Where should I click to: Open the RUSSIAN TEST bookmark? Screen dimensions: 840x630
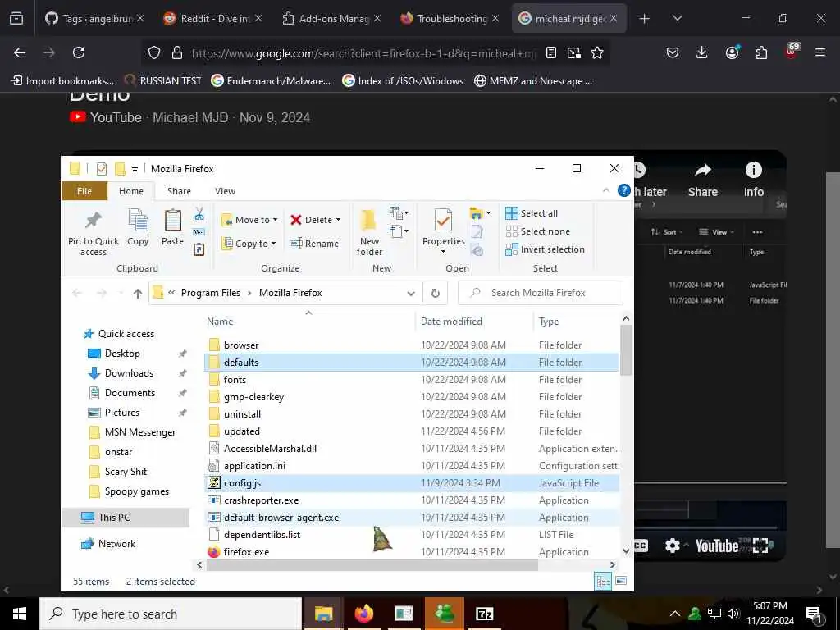(162, 81)
